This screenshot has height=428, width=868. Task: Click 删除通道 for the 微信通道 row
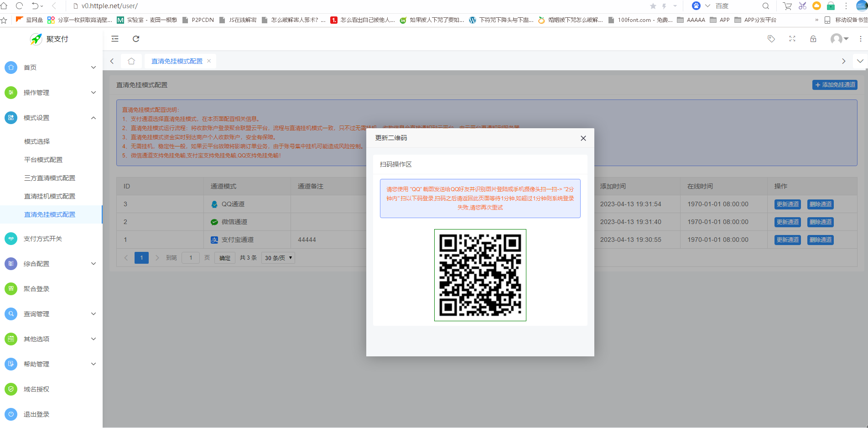click(x=821, y=222)
